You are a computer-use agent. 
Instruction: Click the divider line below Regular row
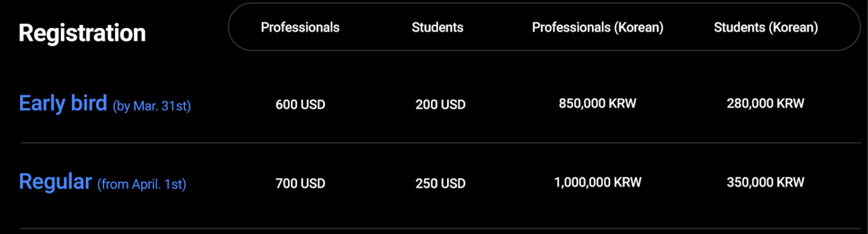(x=438, y=229)
